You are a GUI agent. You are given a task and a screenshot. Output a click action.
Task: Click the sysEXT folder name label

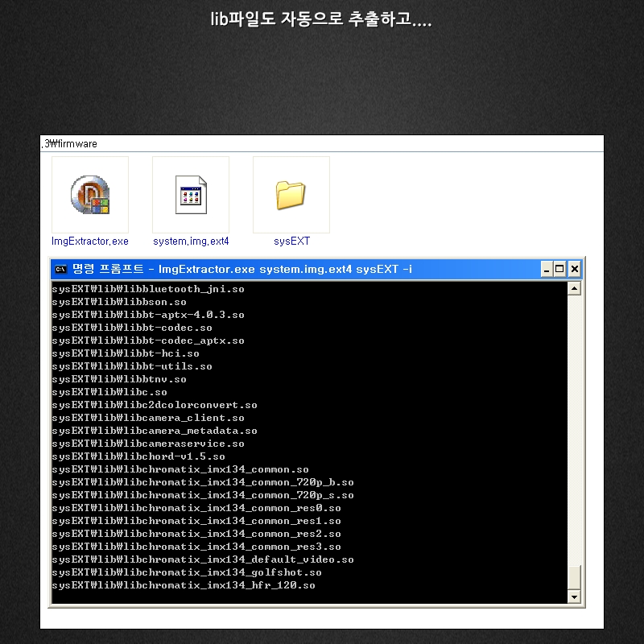click(x=291, y=241)
